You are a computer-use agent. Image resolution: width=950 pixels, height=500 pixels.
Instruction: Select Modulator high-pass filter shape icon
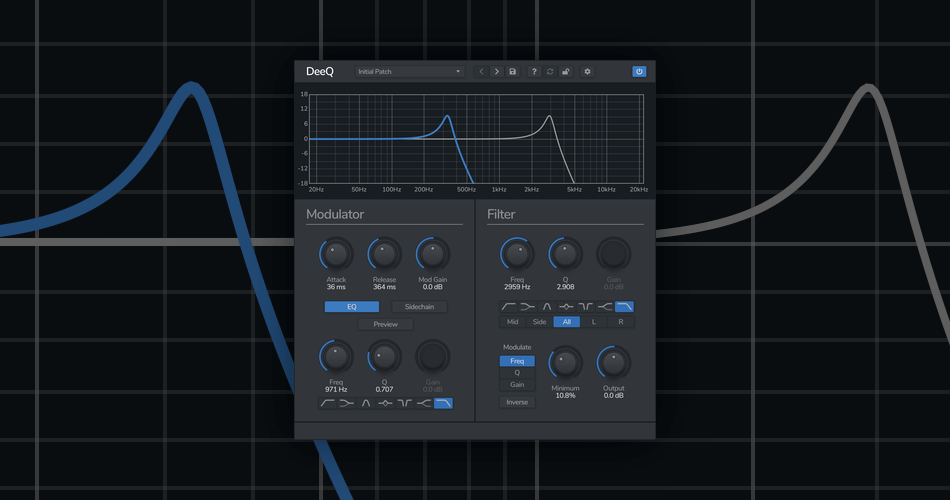pyautogui.click(x=327, y=403)
